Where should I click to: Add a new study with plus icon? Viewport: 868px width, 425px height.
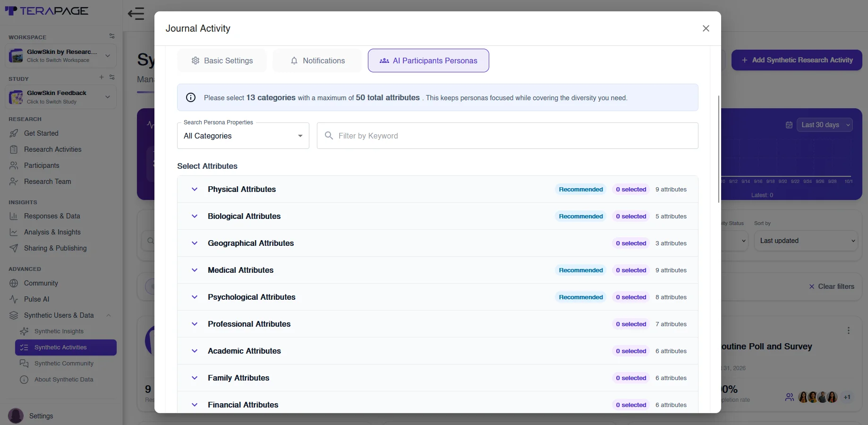click(101, 77)
